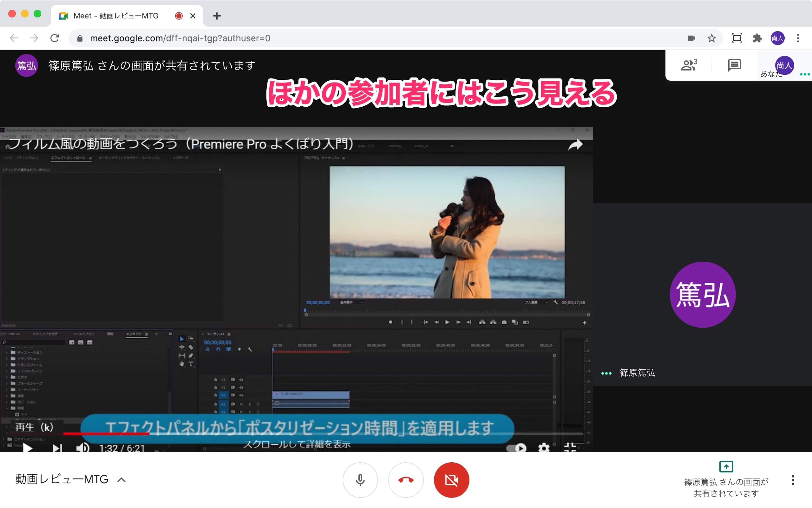Image resolution: width=812 pixels, height=508 pixels.
Task: Select the Premiere Selection arrow tool
Action: pos(181,339)
